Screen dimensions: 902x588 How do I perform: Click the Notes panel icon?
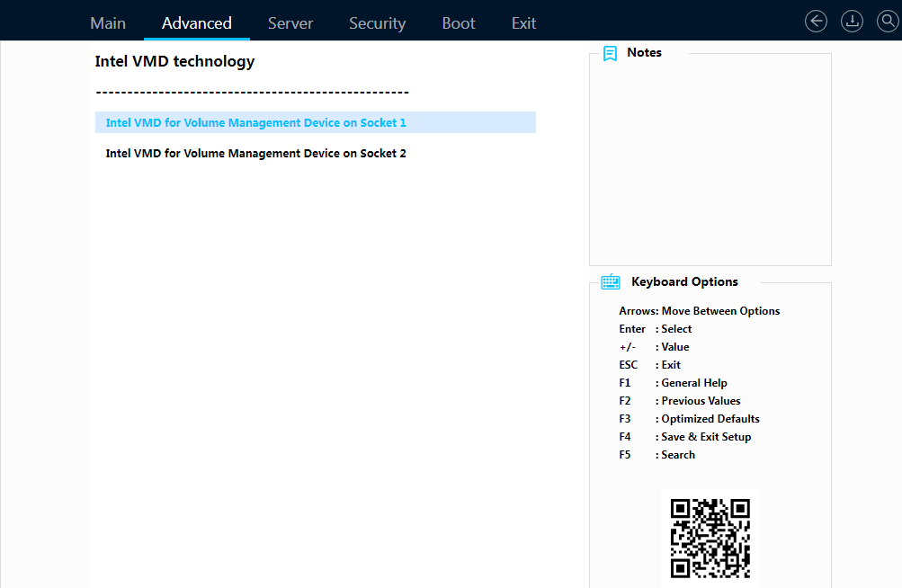610,54
